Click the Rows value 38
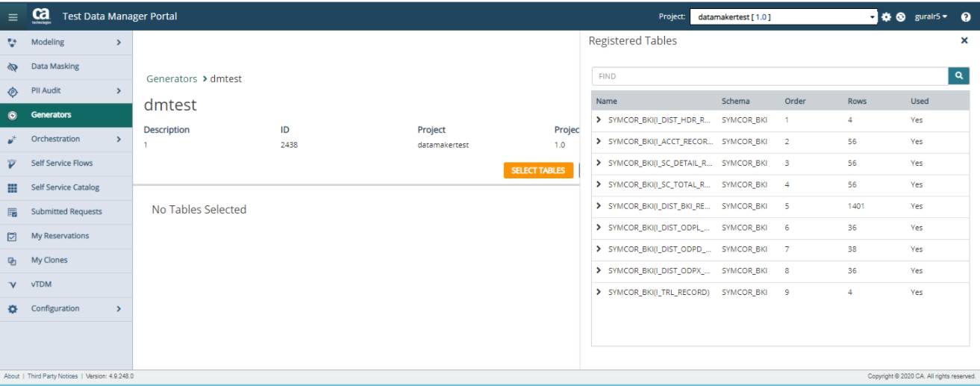 click(852, 249)
